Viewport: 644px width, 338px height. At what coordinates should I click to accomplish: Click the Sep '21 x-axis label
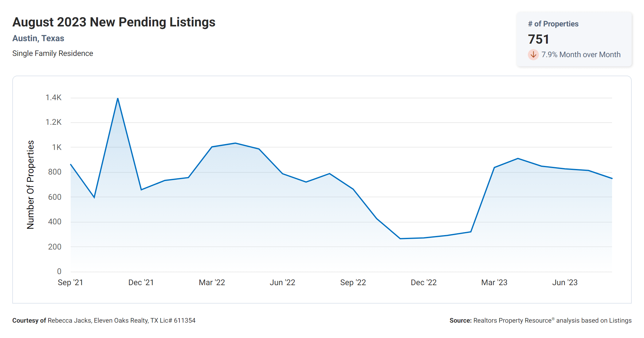tap(70, 282)
